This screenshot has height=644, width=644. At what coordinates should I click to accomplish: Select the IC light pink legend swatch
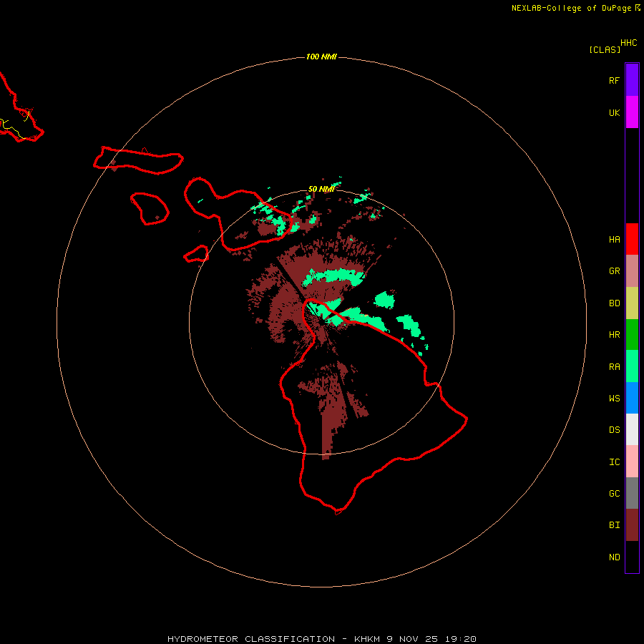(x=632, y=462)
